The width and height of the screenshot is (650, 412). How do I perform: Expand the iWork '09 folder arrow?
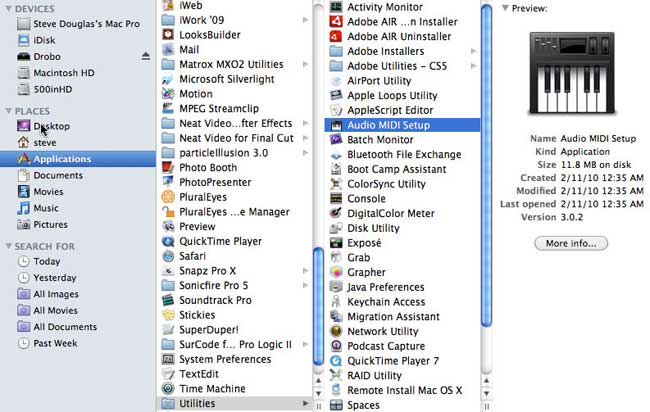pos(306,20)
